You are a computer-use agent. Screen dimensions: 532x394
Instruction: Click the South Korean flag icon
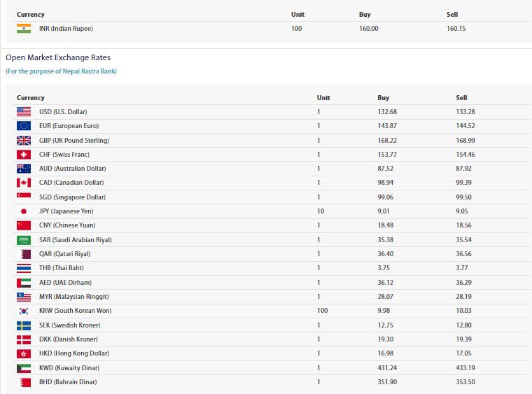point(24,311)
